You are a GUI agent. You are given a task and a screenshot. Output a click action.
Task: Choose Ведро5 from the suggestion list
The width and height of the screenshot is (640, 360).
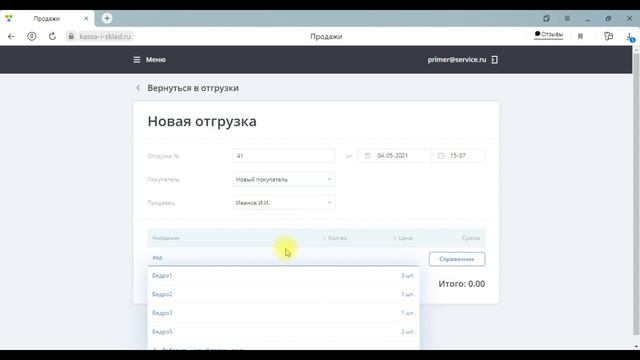click(283, 332)
